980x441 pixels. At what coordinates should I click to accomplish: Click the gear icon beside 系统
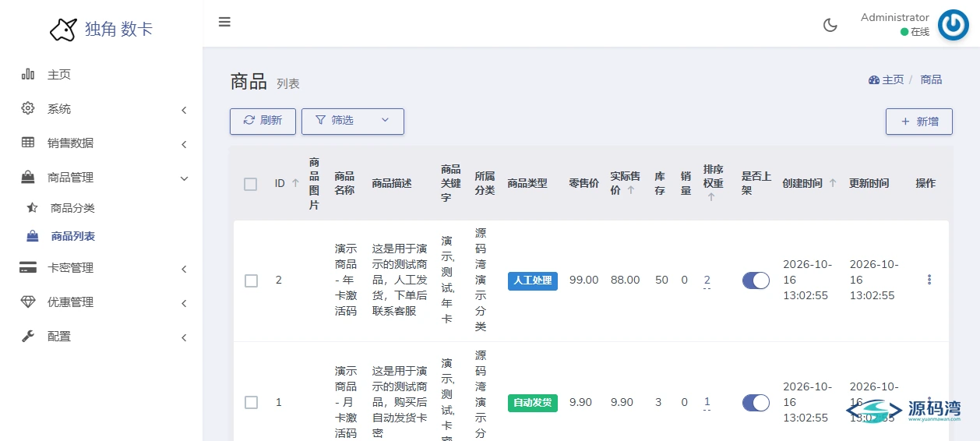tap(28, 108)
